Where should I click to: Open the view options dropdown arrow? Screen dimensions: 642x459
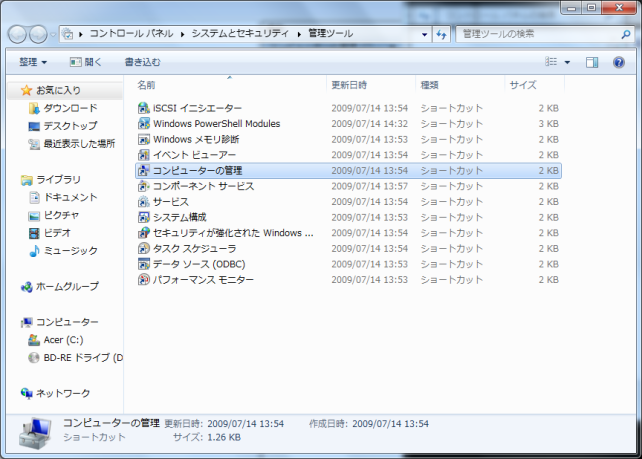point(567,62)
